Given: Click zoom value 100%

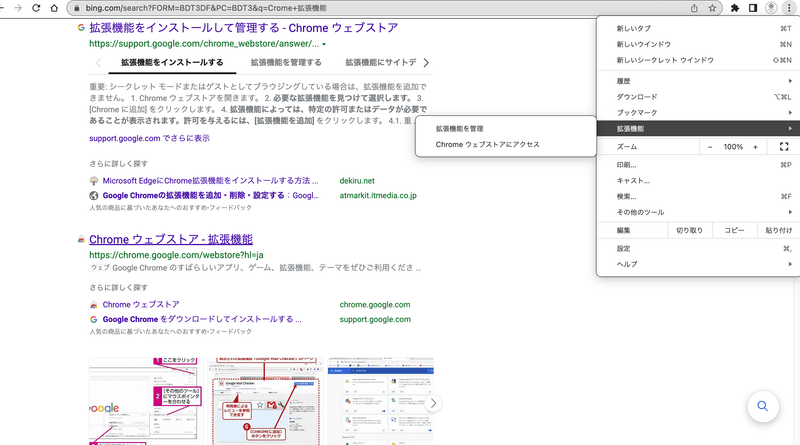Looking at the screenshot, I should click(x=733, y=147).
